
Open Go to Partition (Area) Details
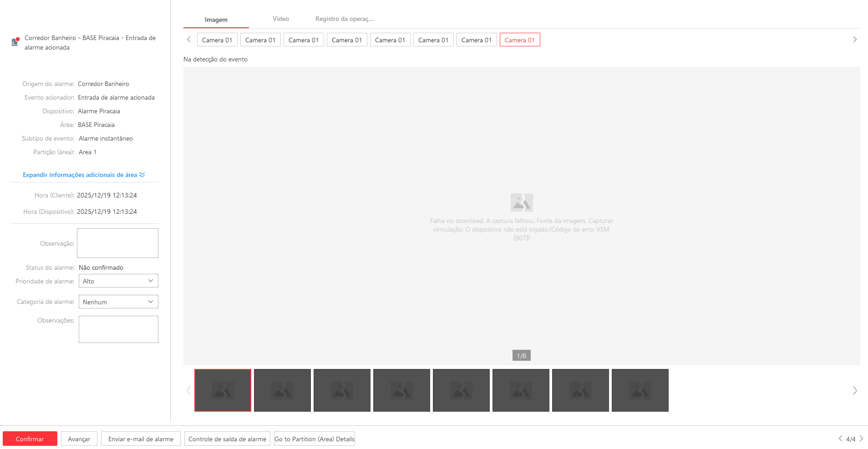(314, 439)
